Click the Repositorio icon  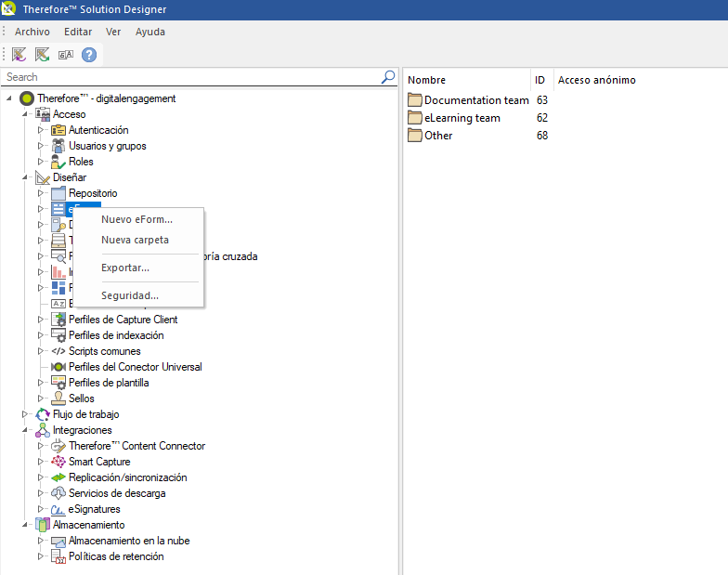click(x=58, y=193)
